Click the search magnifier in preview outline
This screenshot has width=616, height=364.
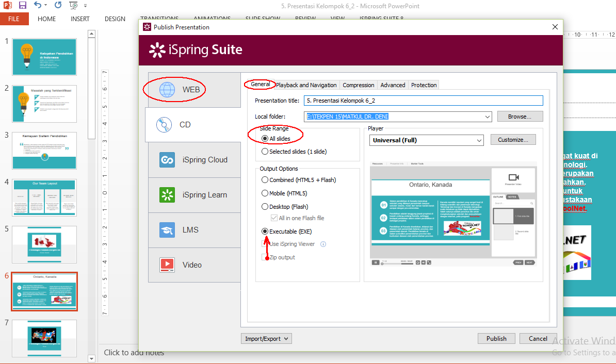pos(531,204)
